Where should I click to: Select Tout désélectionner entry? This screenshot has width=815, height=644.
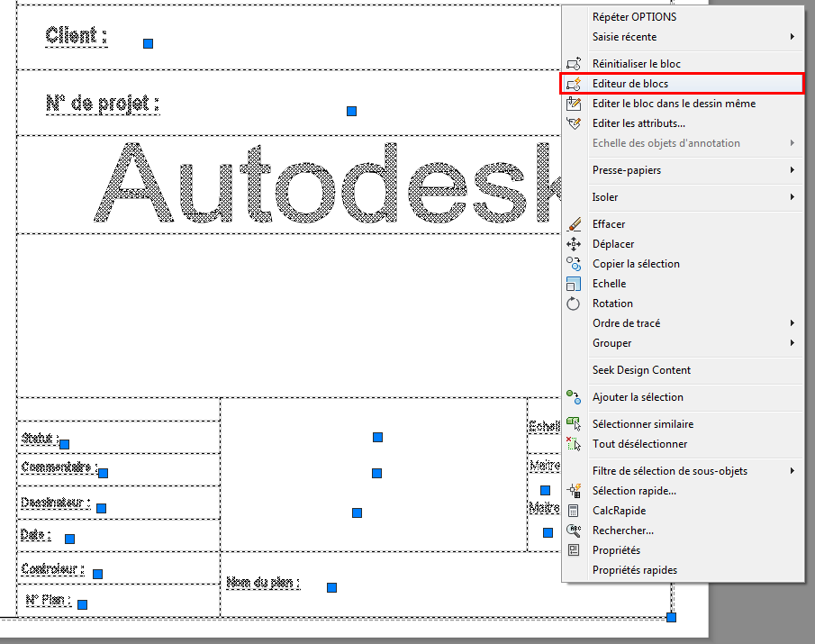pyautogui.click(x=683, y=444)
